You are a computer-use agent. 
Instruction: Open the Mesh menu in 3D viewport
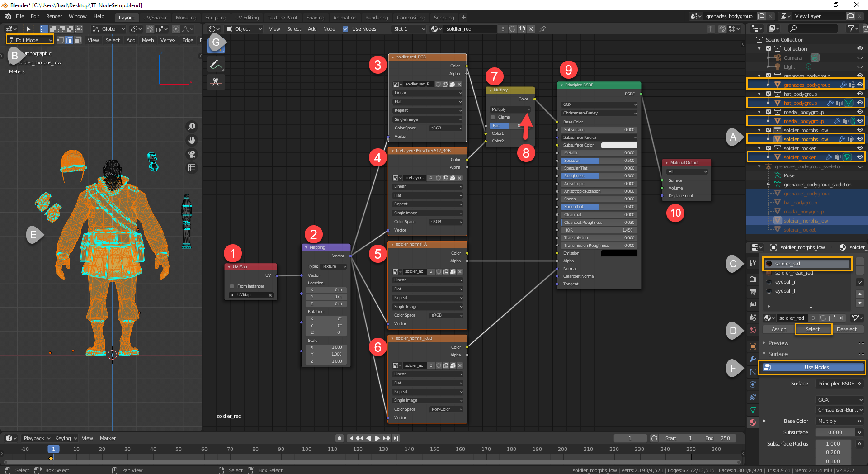point(148,40)
